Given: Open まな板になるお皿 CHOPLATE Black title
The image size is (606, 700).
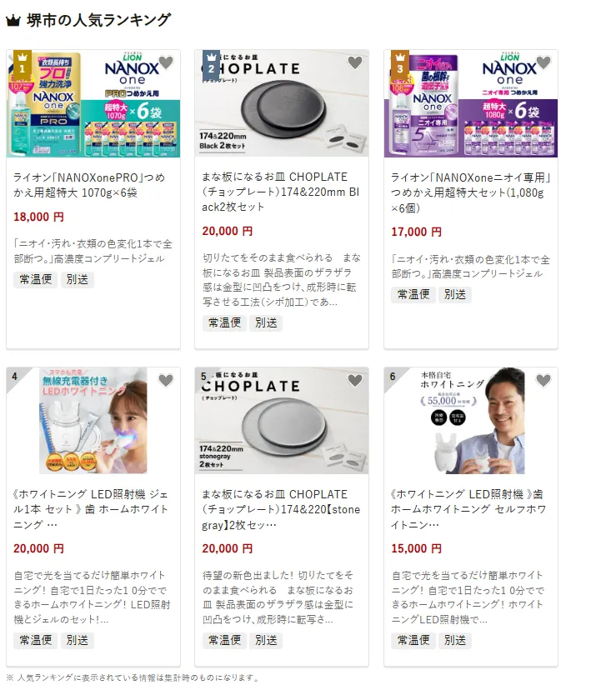Looking at the screenshot, I should 281,192.
